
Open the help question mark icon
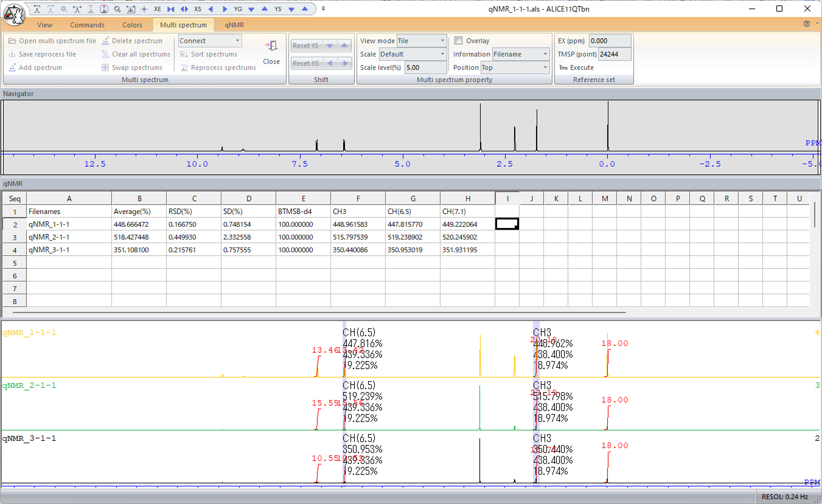(807, 24)
